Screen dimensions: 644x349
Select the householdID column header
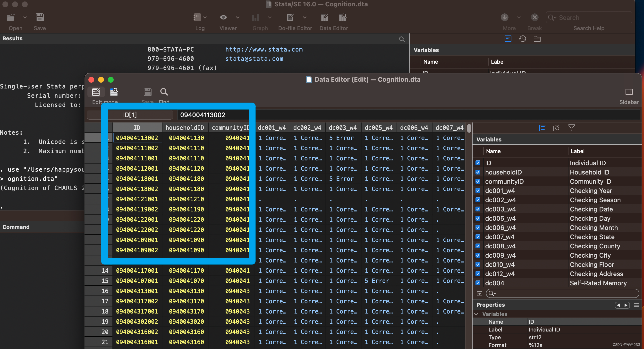coord(185,128)
